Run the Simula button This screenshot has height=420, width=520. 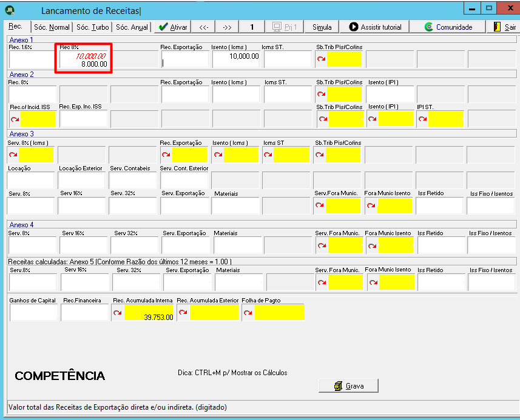(x=322, y=27)
